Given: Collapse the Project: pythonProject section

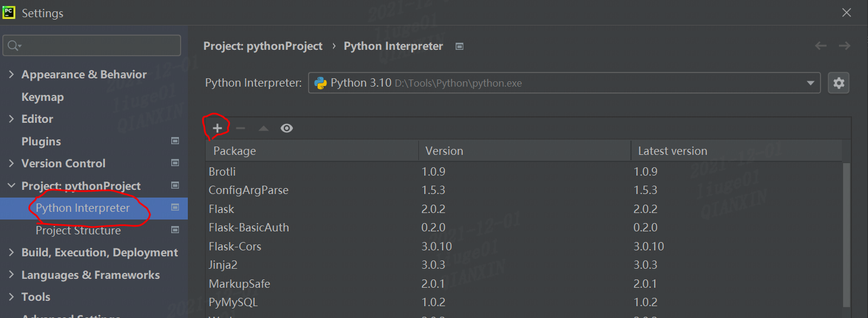Looking at the screenshot, I should pyautogui.click(x=11, y=186).
